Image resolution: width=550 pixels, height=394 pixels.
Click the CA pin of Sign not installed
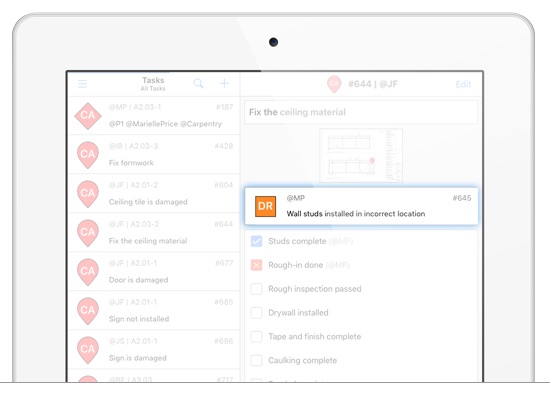[88, 311]
